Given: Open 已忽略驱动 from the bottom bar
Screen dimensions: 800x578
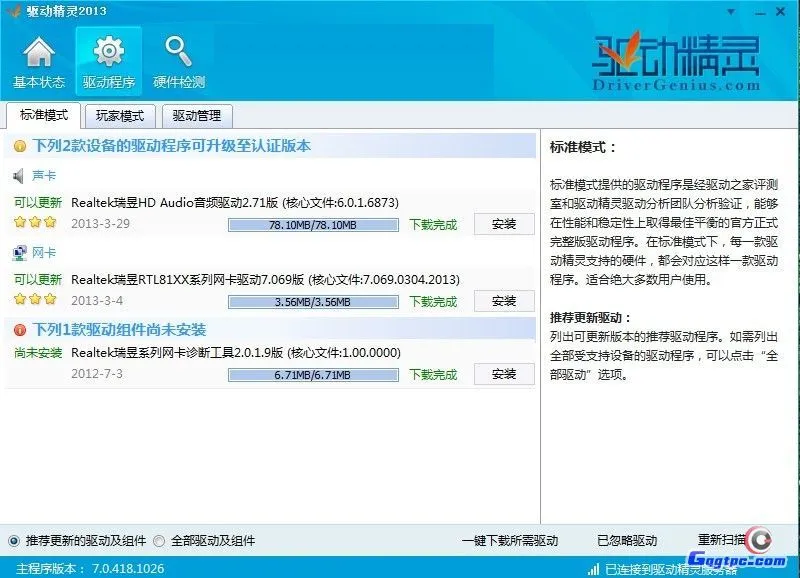Looking at the screenshot, I should pos(627,540).
